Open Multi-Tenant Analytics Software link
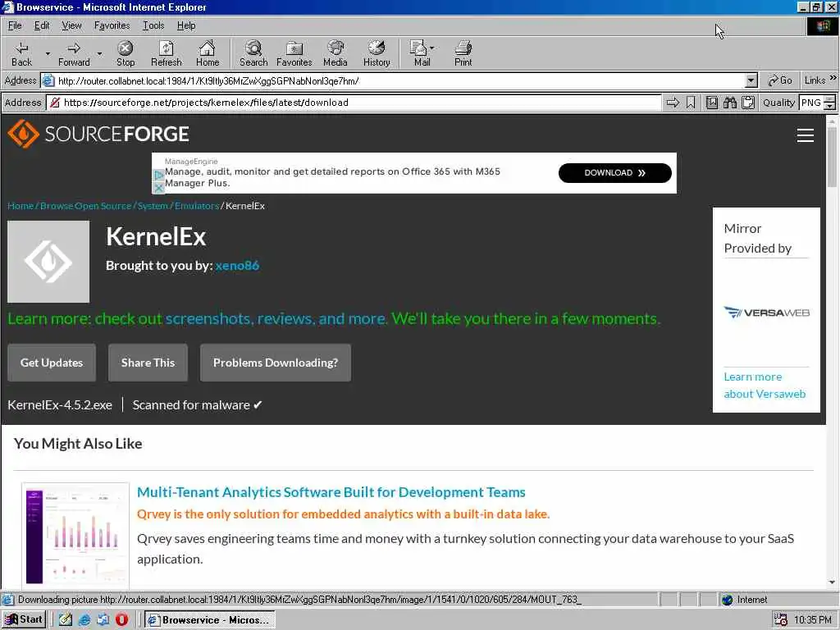This screenshot has height=630, width=840. click(331, 492)
